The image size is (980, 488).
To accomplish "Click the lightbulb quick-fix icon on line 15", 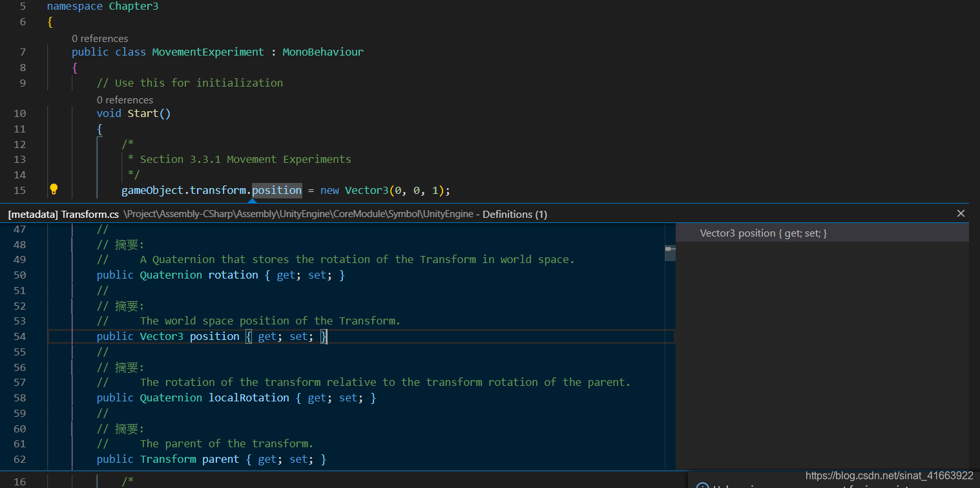I will click(x=54, y=189).
